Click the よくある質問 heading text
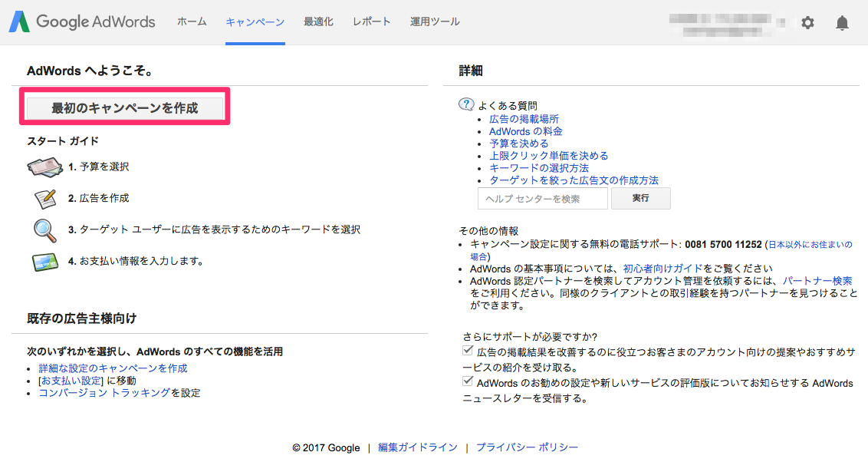This screenshot has width=868, height=462. pos(508,106)
